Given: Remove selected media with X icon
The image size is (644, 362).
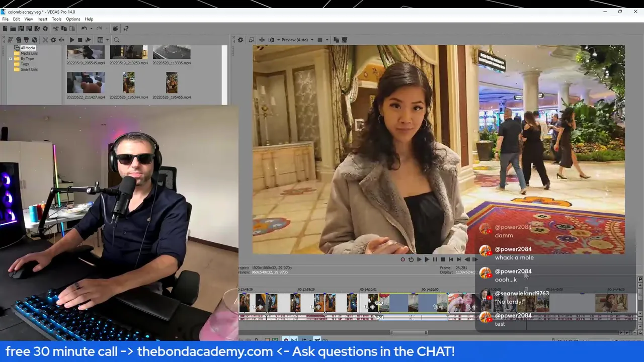Looking at the screenshot, I should (x=45, y=40).
